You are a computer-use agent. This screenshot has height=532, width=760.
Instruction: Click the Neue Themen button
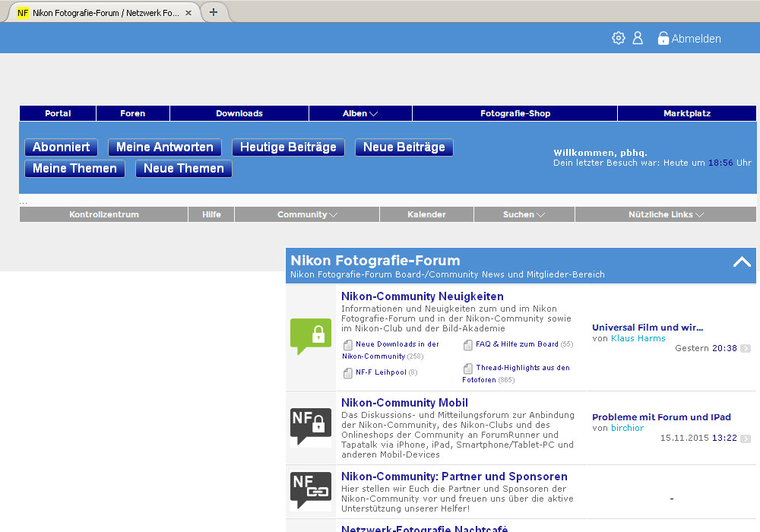184,169
